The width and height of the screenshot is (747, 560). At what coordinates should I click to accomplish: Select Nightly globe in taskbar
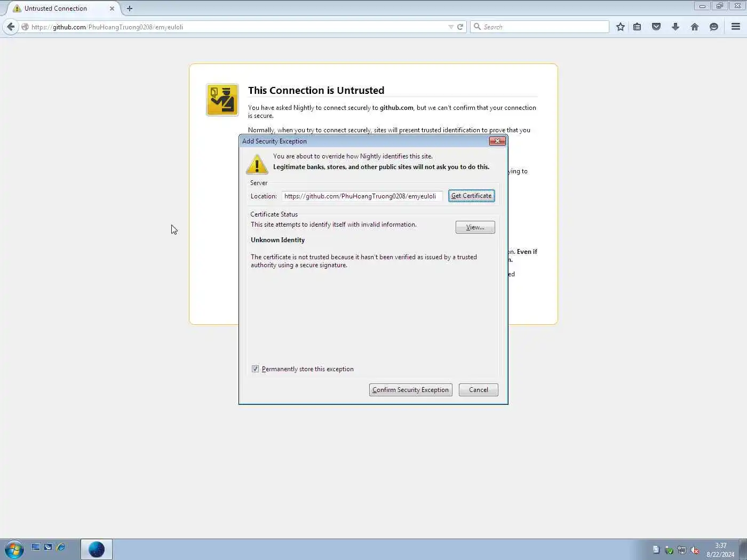pyautogui.click(x=97, y=549)
